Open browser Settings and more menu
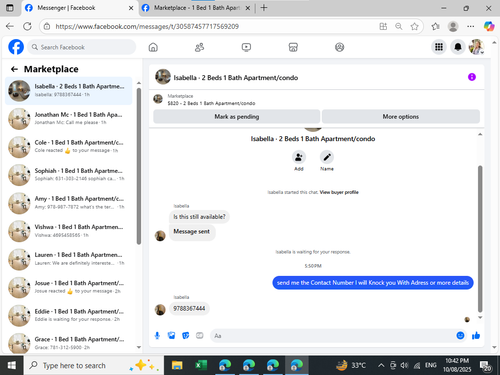This screenshot has height=375, width=500. coord(471,26)
